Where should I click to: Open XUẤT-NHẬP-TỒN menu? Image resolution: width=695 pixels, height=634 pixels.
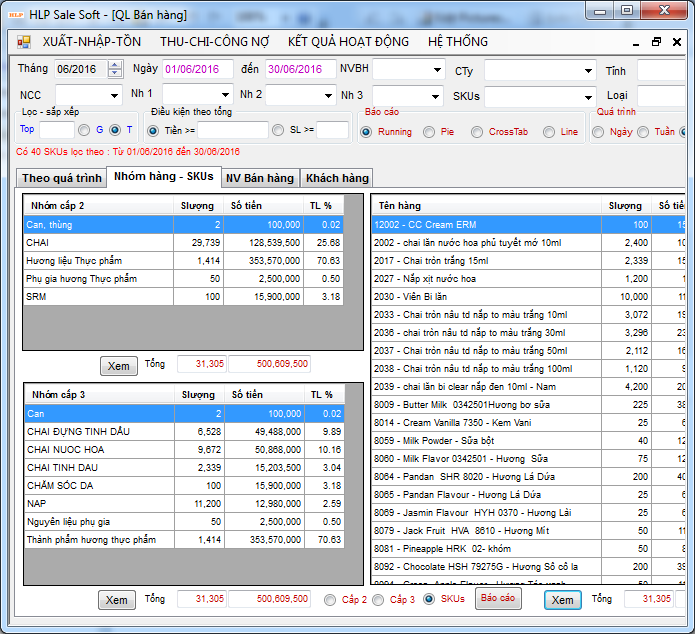click(92, 42)
